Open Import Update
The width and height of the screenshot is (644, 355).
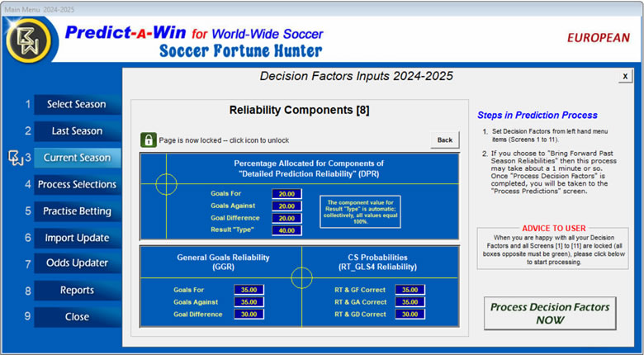pos(78,238)
